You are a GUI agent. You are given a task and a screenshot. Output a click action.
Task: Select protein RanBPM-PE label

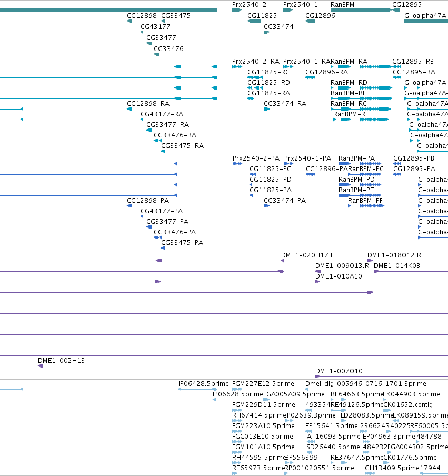pyautogui.click(x=356, y=190)
